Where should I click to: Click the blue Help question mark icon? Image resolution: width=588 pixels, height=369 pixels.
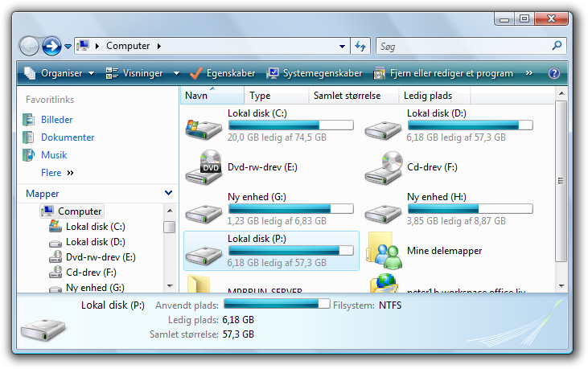pos(553,73)
